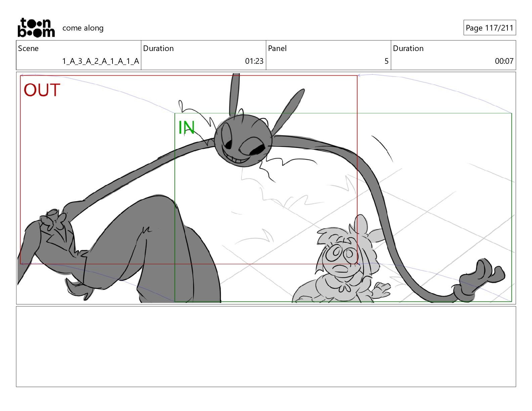Select the 'come along' project title
532x411 pixels.
[x=83, y=28]
